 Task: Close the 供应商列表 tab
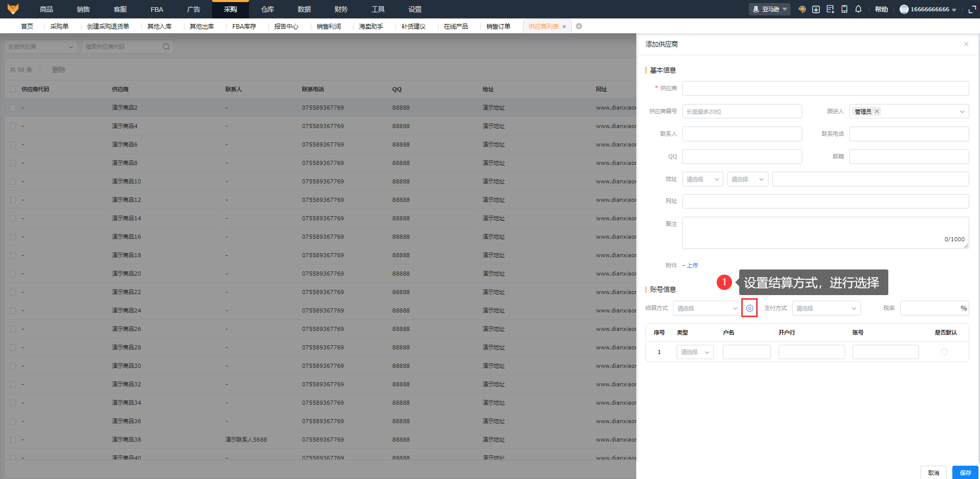564,27
